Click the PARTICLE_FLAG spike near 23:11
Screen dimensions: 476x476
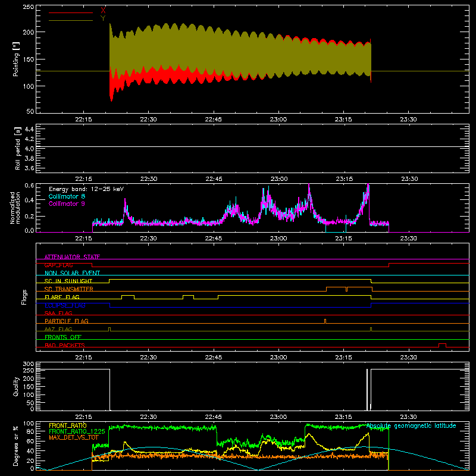(325, 321)
